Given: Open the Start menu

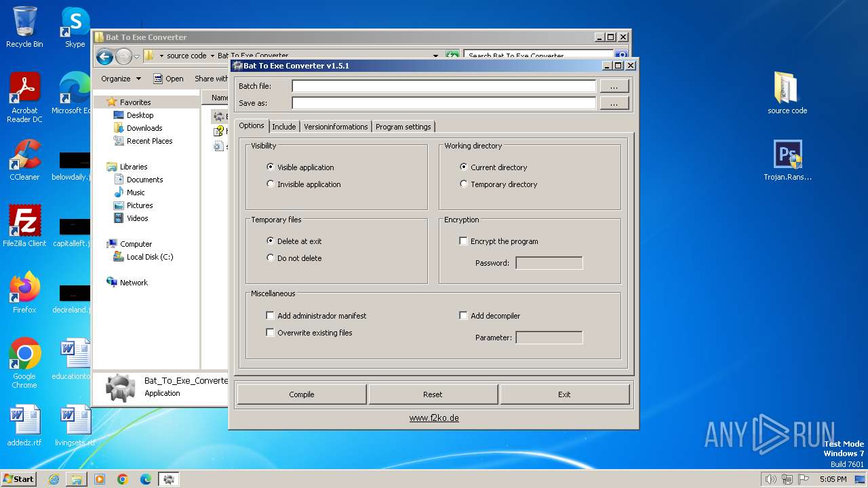Looking at the screenshot, I should click(19, 479).
